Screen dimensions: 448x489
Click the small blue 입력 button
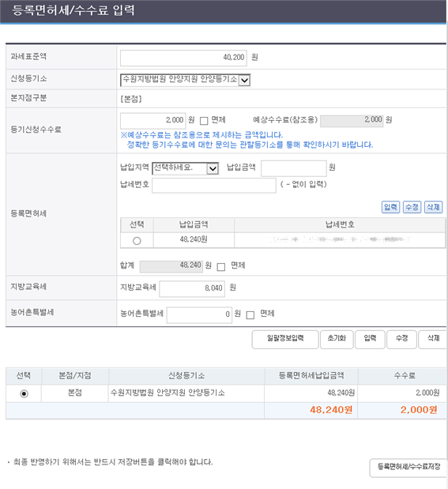(390, 207)
